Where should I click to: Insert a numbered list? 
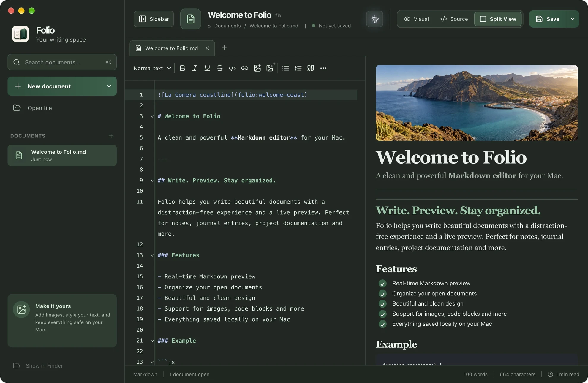(298, 68)
